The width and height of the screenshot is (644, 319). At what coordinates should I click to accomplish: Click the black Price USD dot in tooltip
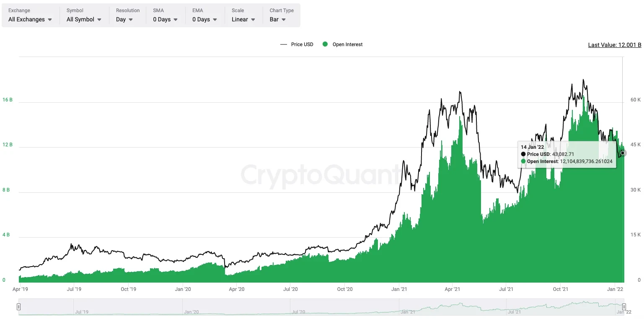(x=523, y=154)
